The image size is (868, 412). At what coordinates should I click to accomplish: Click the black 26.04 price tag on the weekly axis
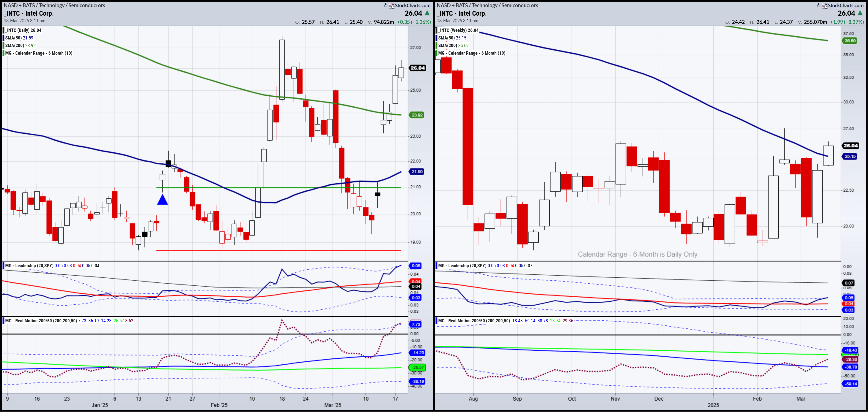pyautogui.click(x=850, y=146)
